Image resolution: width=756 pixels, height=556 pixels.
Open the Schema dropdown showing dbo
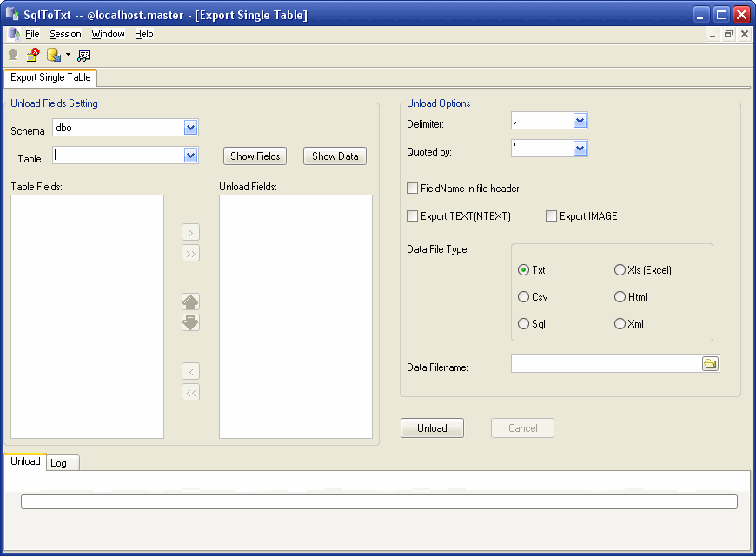tap(190, 128)
